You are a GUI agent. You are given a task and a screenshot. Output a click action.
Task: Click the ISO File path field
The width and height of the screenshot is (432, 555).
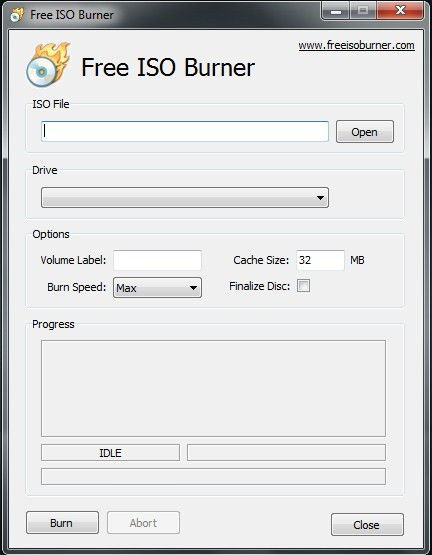(185, 131)
